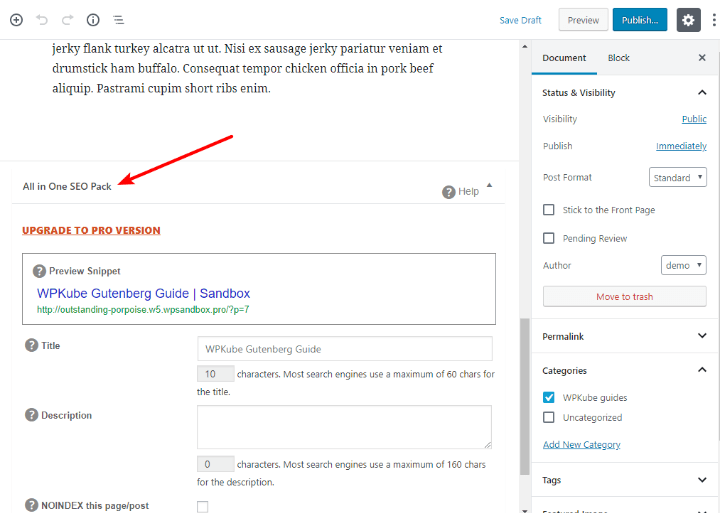Image resolution: width=720 pixels, height=513 pixels.
Task: Click Add New Category link
Action: click(x=581, y=445)
